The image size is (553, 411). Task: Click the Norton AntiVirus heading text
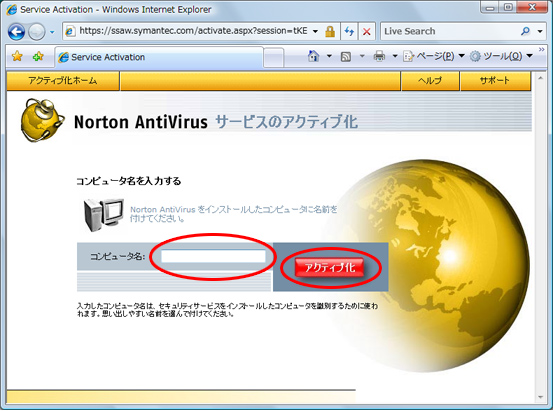[x=141, y=122]
